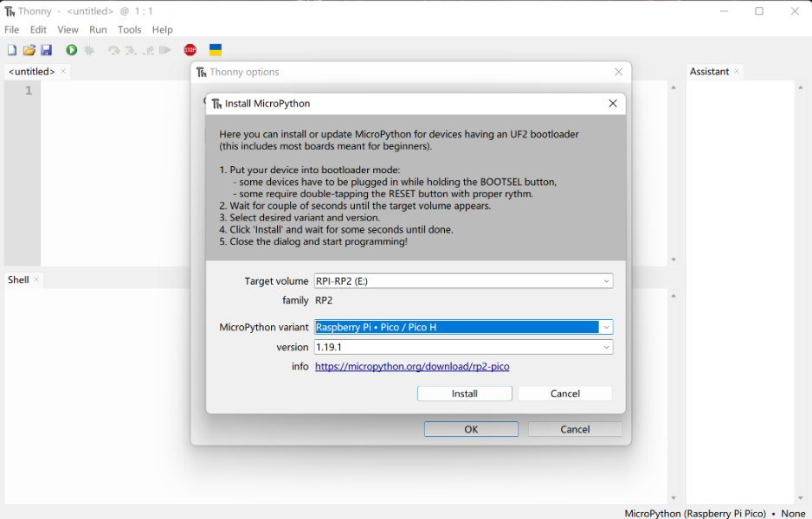This screenshot has width=812, height=519.
Task: Click the Install button
Action: point(465,394)
